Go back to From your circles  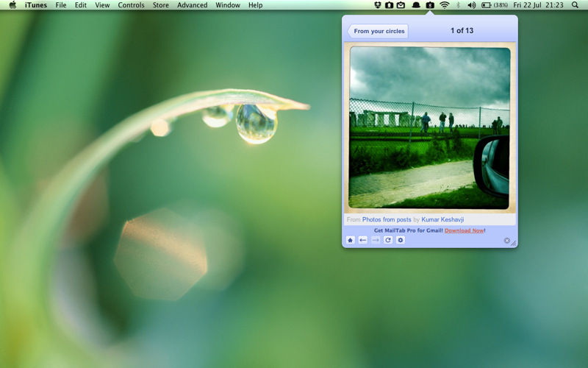click(x=378, y=31)
